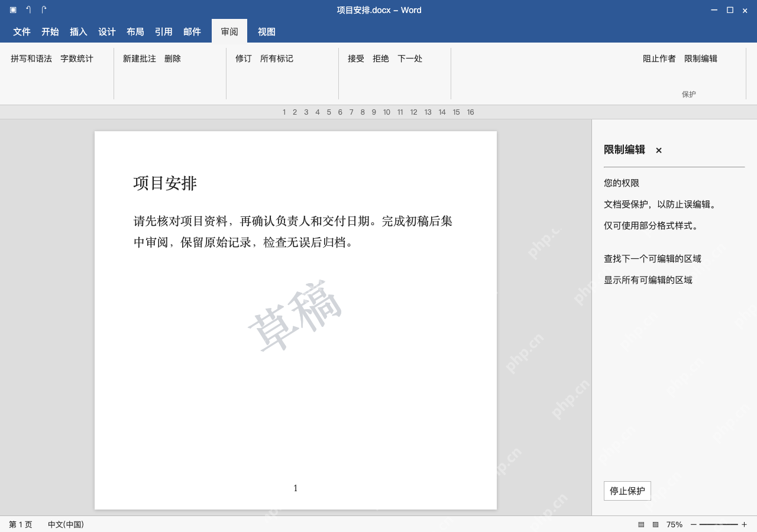Viewport: 757px width, 532px height.
Task: Switch to the 设计 tab
Action: point(107,32)
